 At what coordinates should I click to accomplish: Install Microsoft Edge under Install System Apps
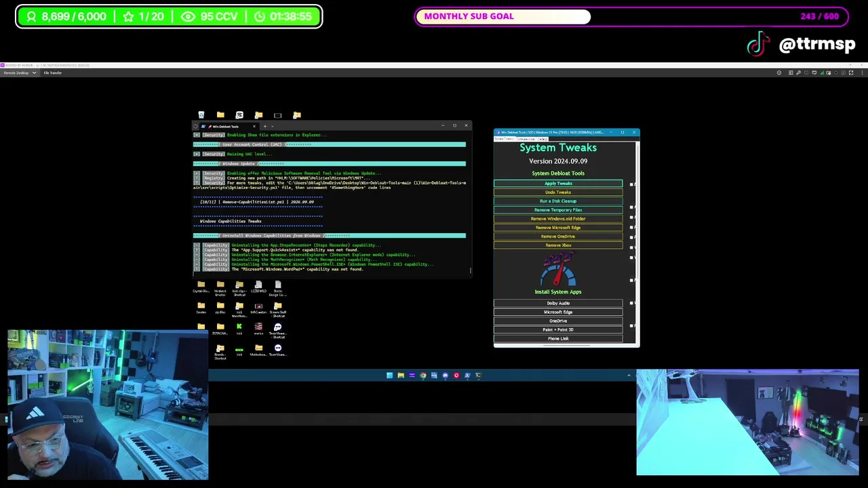pos(558,312)
